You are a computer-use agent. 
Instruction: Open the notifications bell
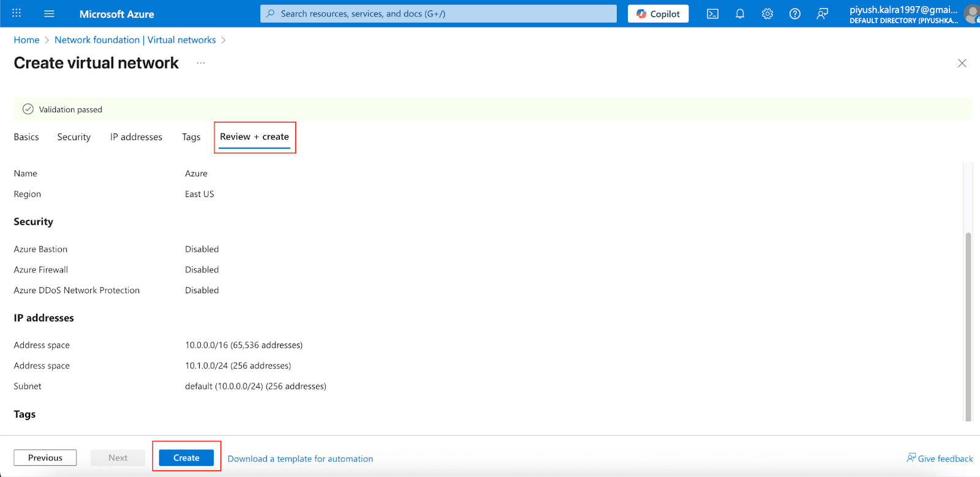point(740,13)
